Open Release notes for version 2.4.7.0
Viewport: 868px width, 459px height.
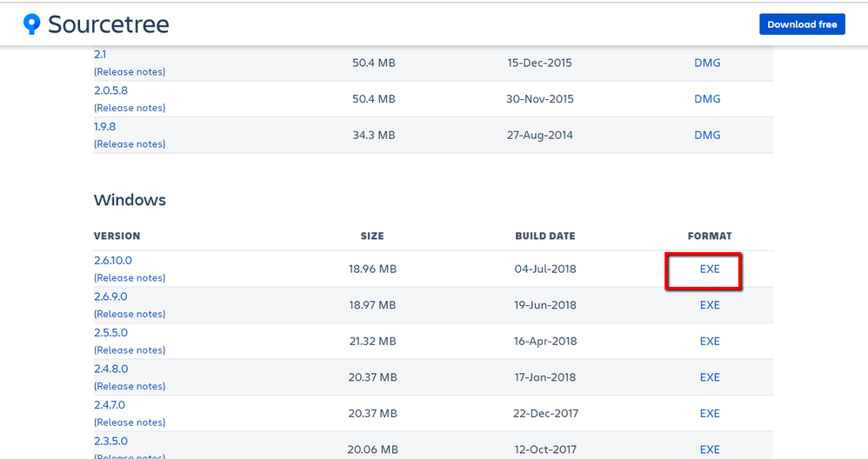point(130,422)
